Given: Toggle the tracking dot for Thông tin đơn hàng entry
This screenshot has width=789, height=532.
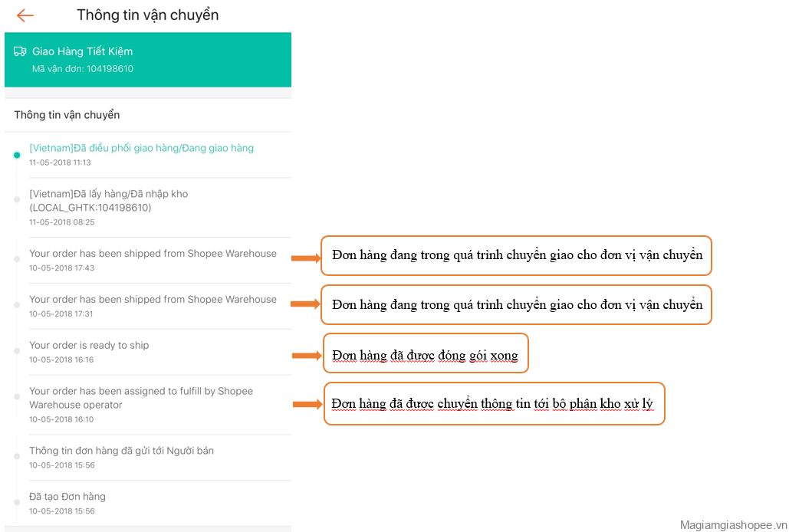Looking at the screenshot, I should pos(16,458).
